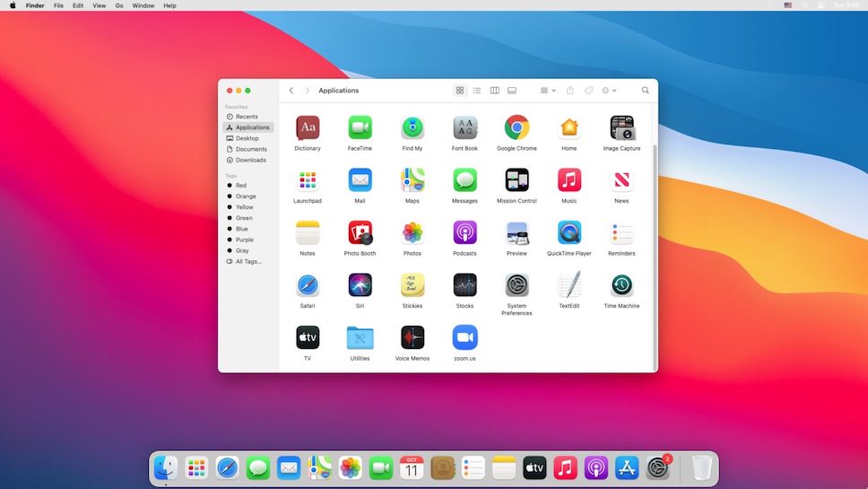Image resolution: width=868 pixels, height=489 pixels.
Task: Open Recents in the sidebar
Action: [247, 117]
